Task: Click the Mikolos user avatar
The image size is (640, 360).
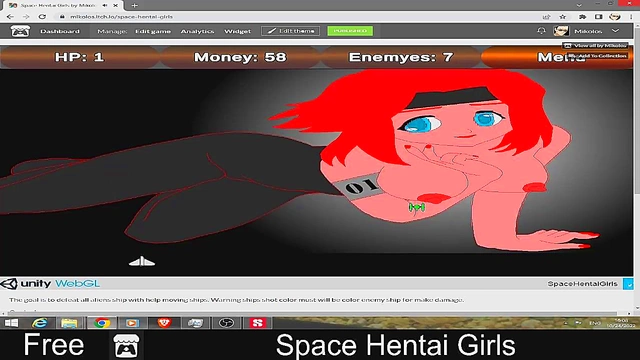Action: tap(561, 31)
